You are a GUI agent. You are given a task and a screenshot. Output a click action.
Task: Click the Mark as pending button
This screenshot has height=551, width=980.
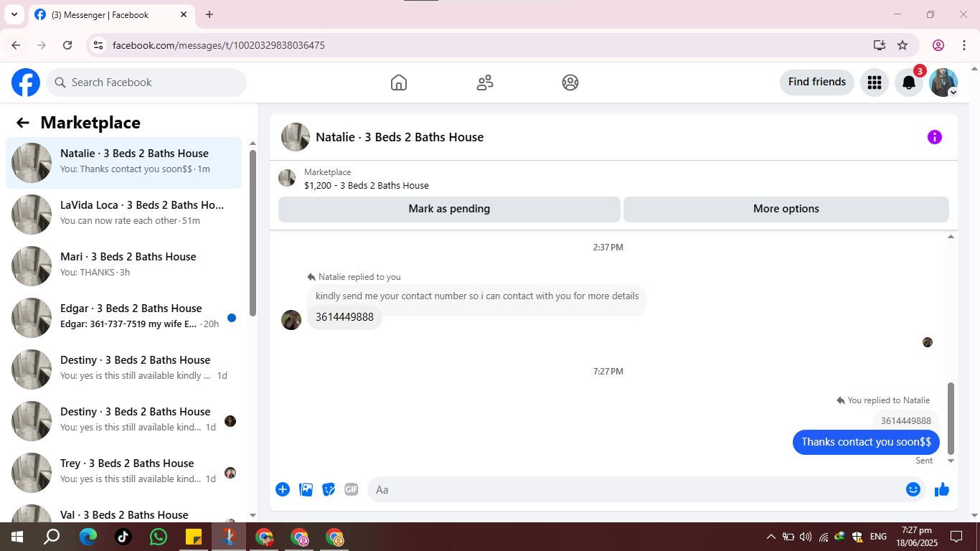click(x=449, y=209)
